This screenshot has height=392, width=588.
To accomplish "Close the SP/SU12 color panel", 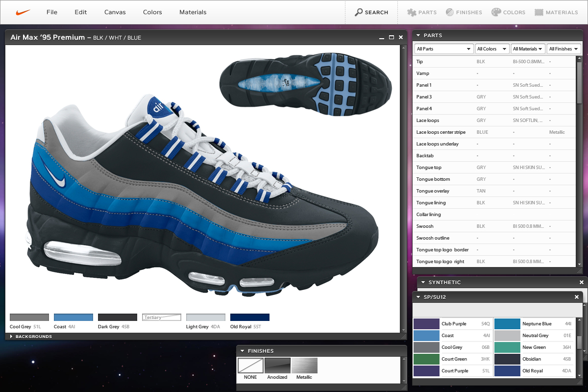I will tap(577, 297).
